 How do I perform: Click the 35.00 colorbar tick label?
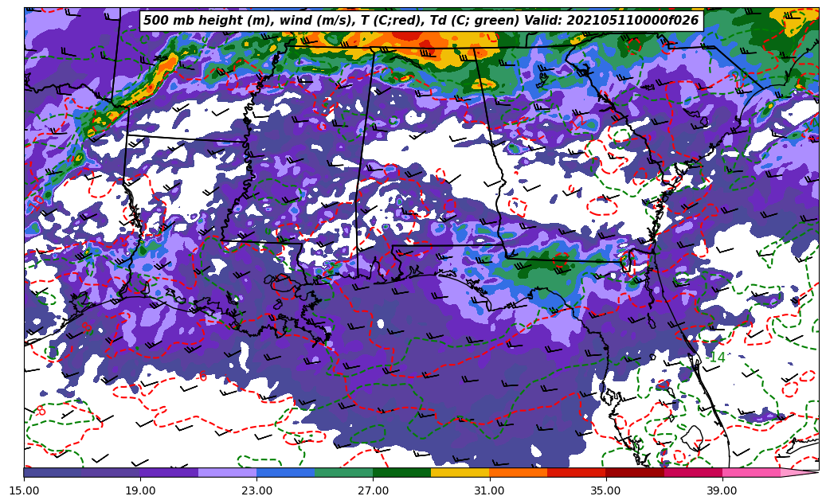coord(605,490)
